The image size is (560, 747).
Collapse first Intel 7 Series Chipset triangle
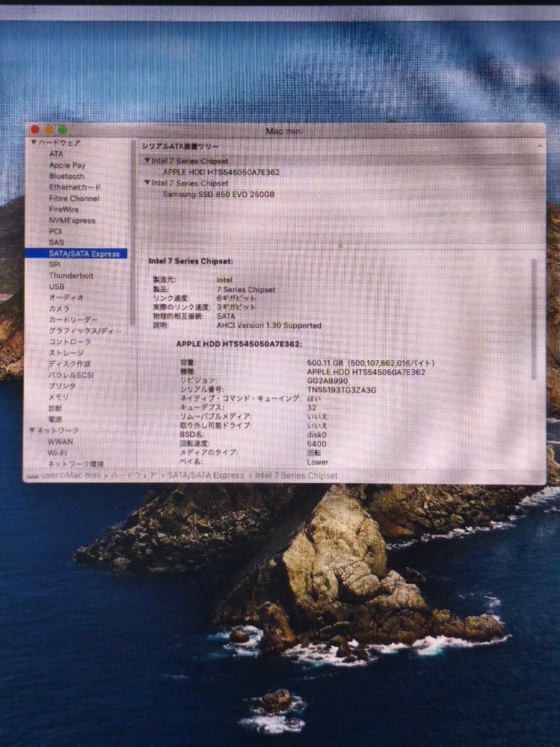(147, 161)
